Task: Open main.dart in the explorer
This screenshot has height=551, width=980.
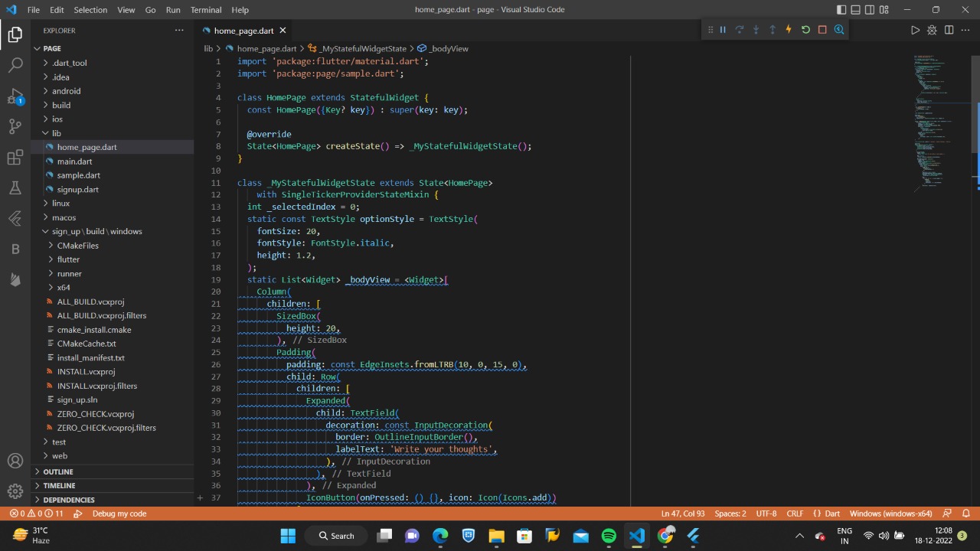Action: click(x=74, y=161)
